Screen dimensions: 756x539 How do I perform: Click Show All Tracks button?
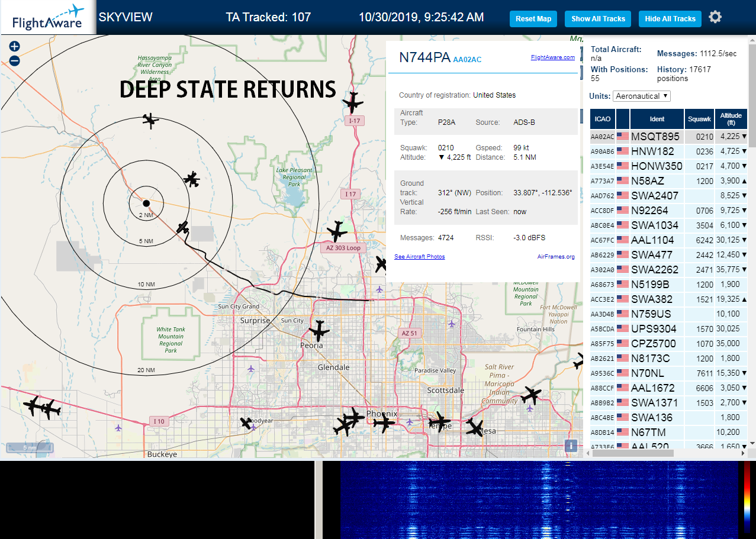pos(598,19)
